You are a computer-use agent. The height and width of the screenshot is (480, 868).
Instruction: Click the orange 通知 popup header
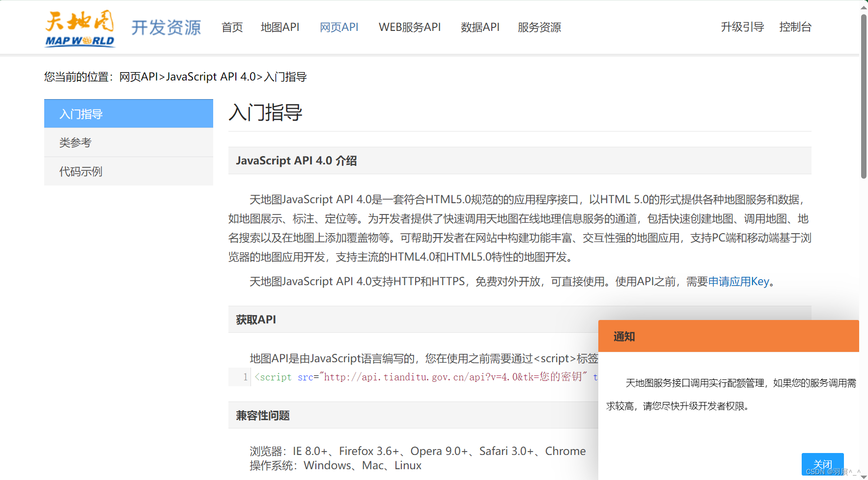728,336
